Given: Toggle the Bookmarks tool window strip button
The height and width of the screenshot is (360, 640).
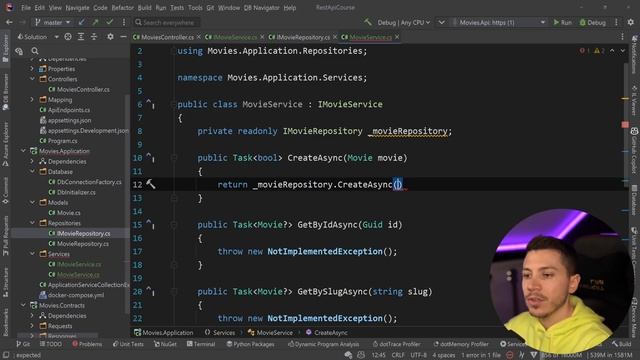Looking at the screenshot, I should click(x=5, y=322).
